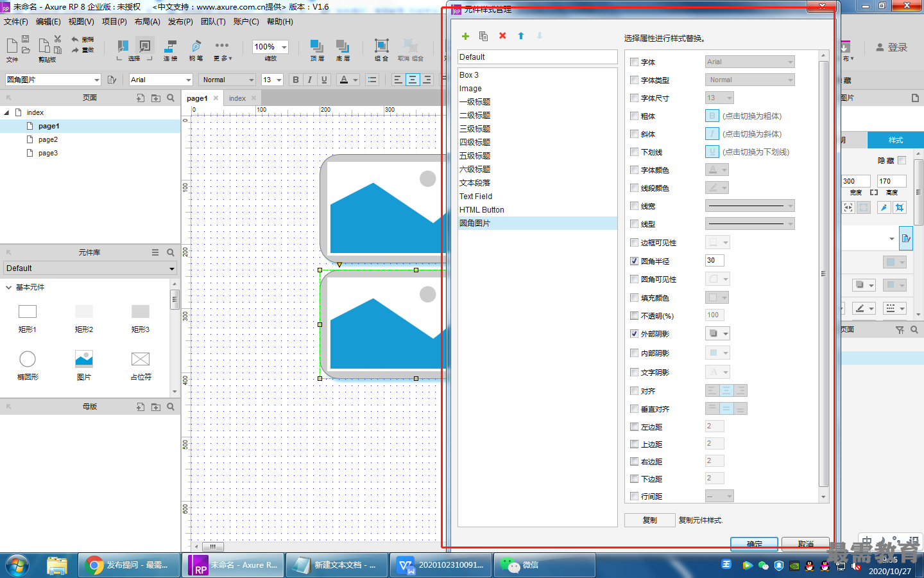
Task: Switch to the 样式 inspector tab
Action: (896, 140)
